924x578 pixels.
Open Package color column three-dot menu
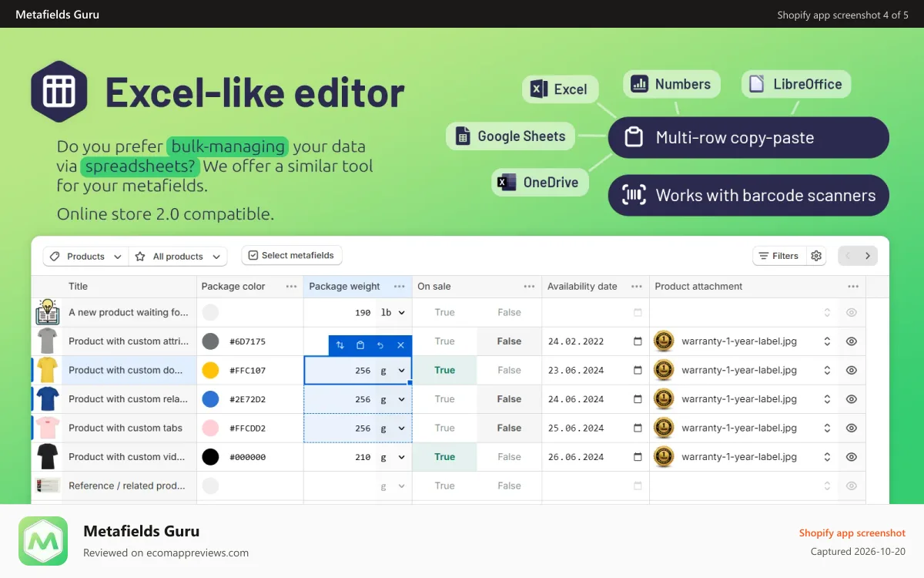point(291,287)
